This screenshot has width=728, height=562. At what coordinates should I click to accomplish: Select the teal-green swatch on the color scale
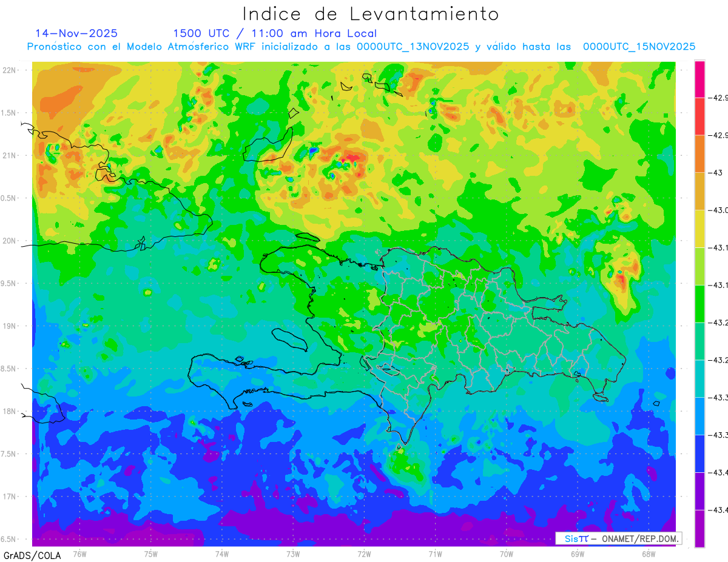[x=699, y=341]
